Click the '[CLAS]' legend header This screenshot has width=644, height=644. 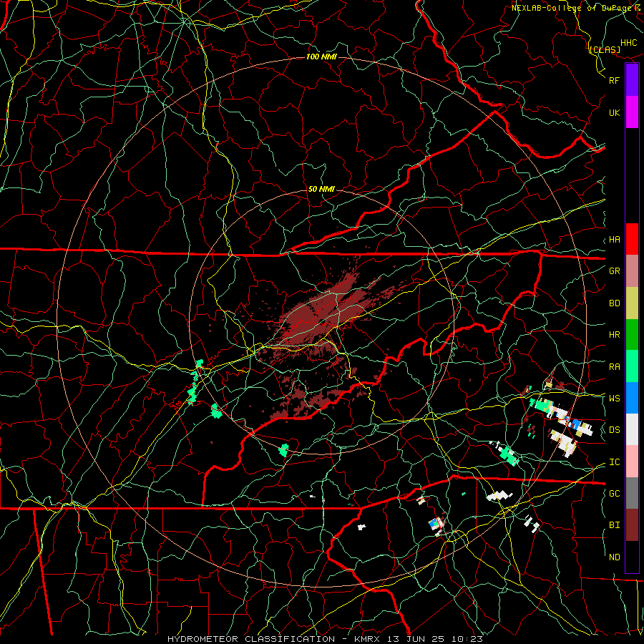pos(605,50)
